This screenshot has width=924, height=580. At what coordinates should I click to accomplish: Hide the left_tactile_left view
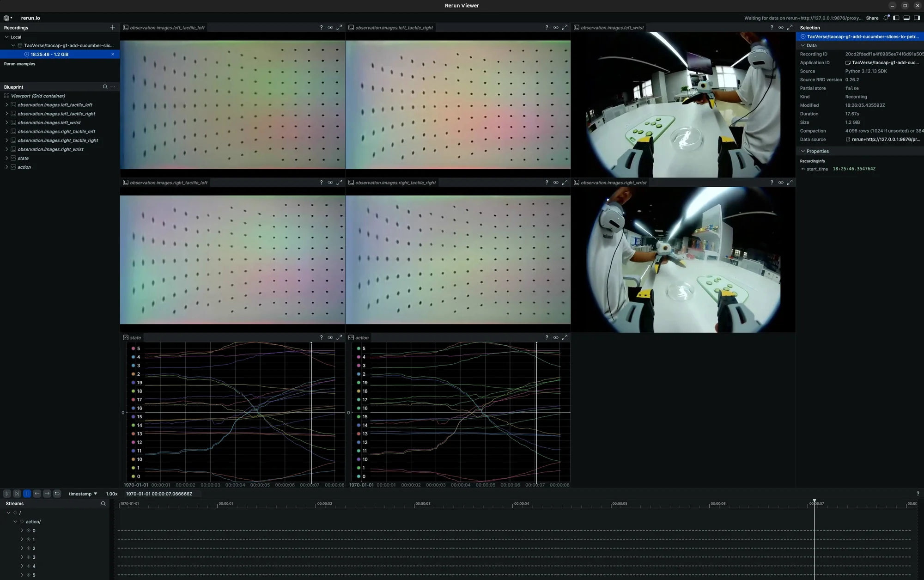coord(330,28)
